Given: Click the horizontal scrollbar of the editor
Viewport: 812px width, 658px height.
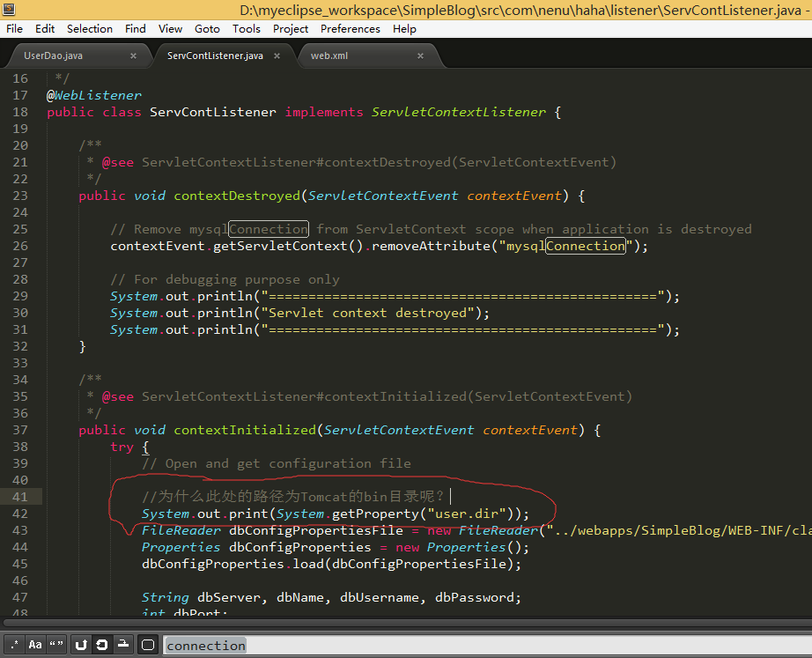Looking at the screenshot, I should pos(406,623).
